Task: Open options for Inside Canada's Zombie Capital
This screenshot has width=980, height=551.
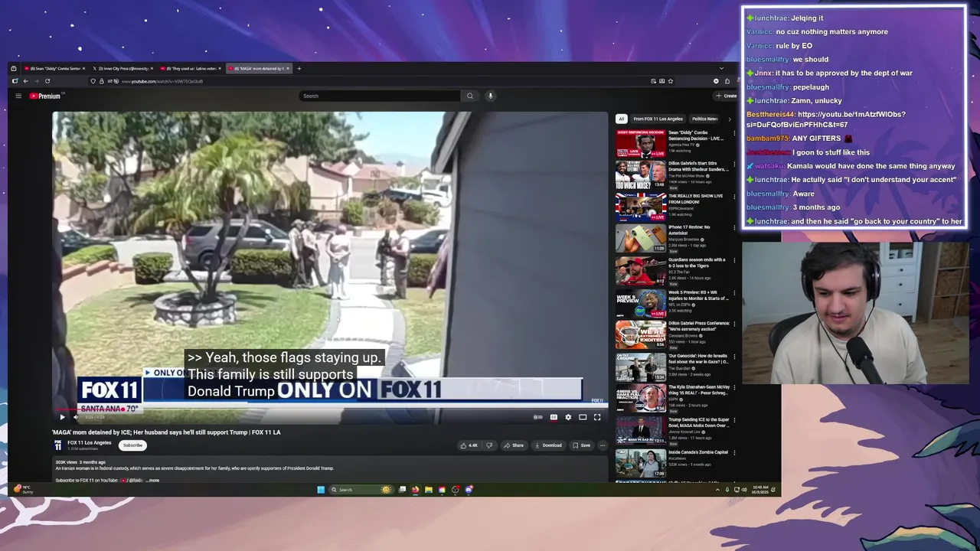Action: 734,452
